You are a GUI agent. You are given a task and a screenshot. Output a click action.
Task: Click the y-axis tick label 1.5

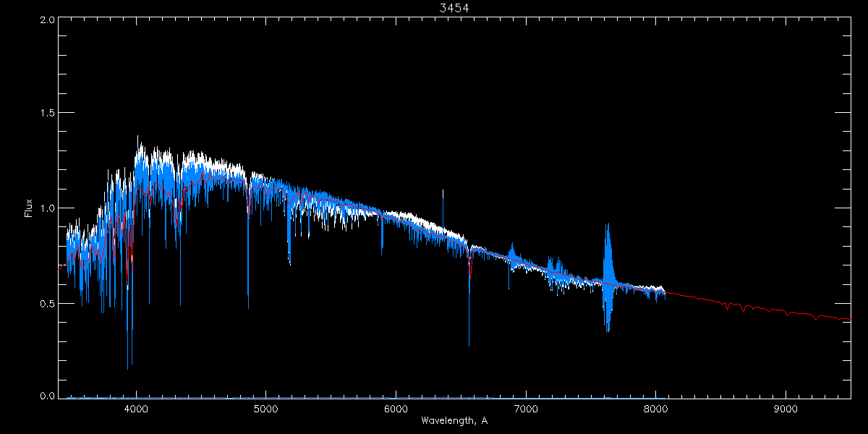(x=47, y=114)
